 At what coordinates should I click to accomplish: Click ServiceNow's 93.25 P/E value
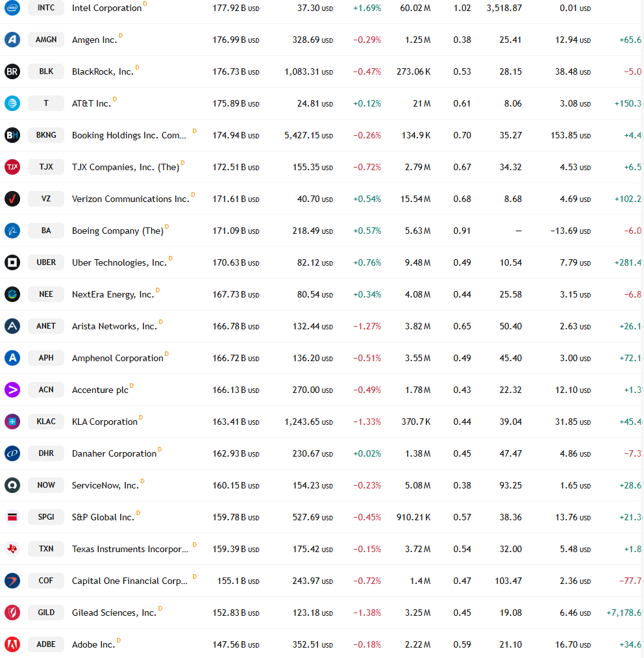point(510,485)
